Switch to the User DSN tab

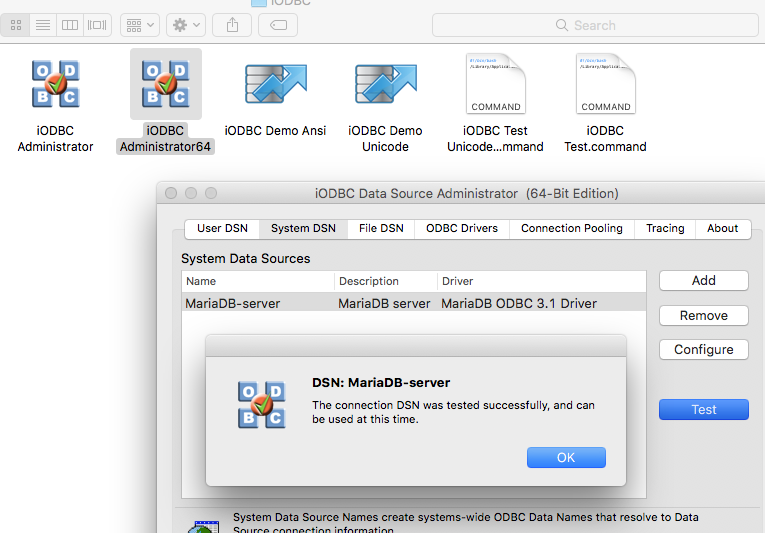pos(222,228)
